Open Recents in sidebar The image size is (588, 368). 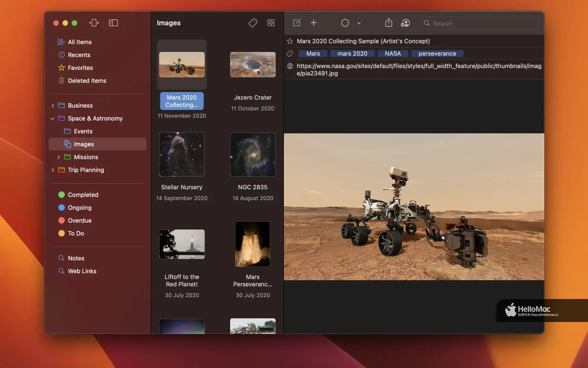pyautogui.click(x=79, y=55)
